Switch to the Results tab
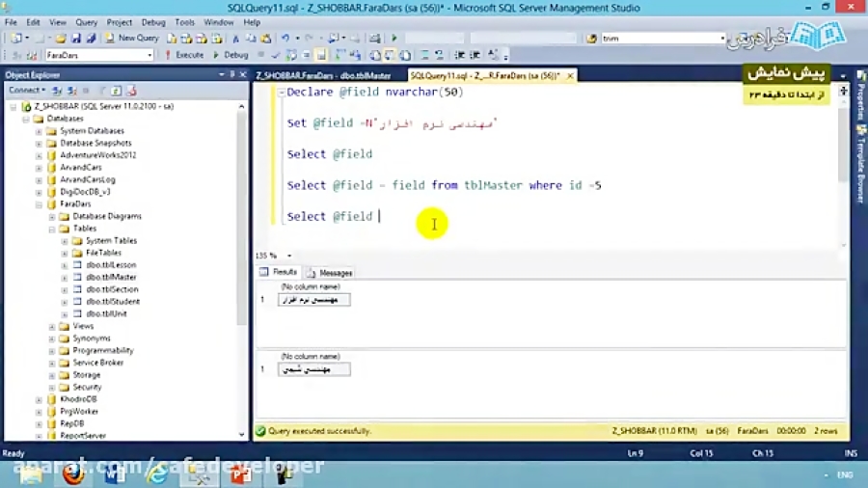The height and width of the screenshot is (488, 868). [x=279, y=272]
